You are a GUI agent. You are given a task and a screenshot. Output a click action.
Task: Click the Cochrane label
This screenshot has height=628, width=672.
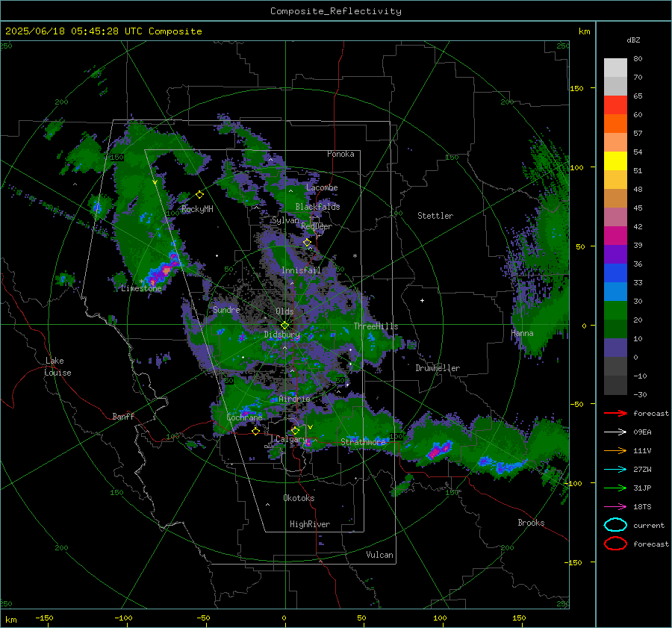point(244,417)
